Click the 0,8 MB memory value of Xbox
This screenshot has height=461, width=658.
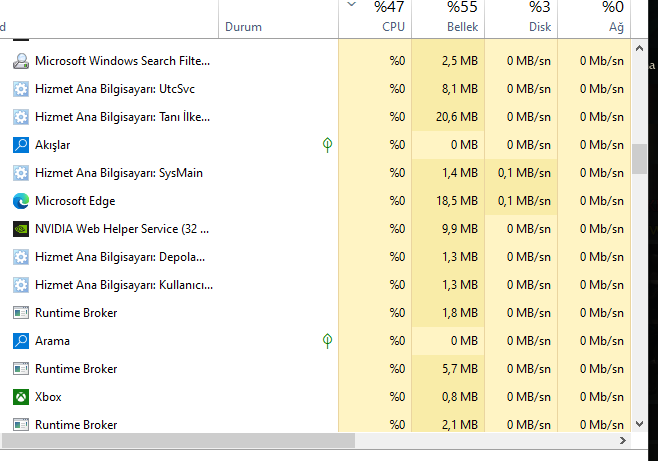point(460,397)
